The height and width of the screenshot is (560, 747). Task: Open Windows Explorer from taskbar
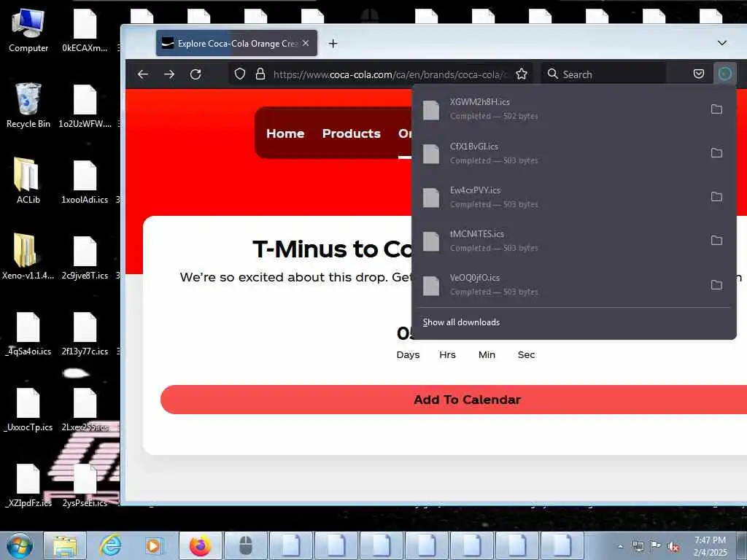[65, 545]
